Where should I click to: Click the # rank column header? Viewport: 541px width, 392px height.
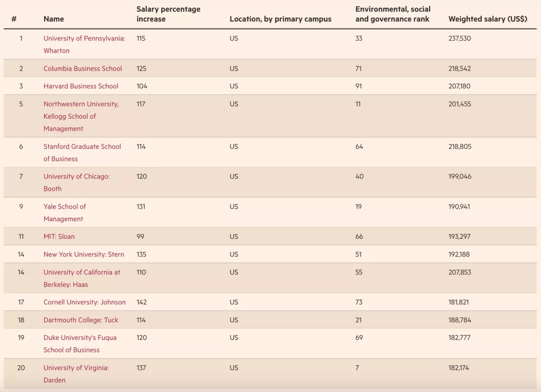click(14, 19)
